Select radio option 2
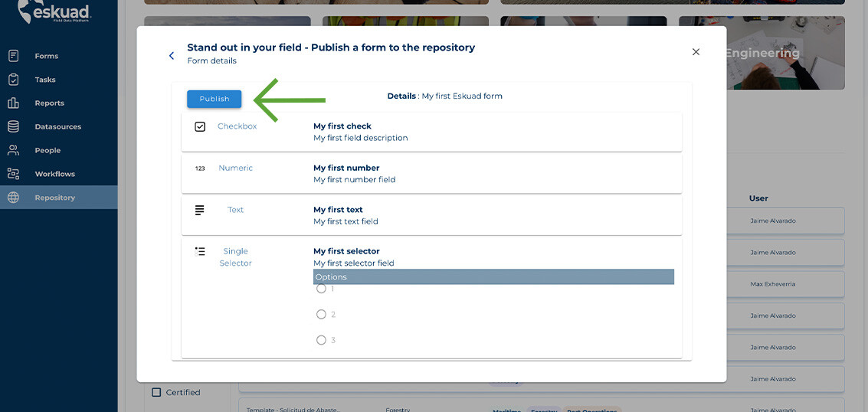This screenshot has height=412, width=868. pos(321,314)
